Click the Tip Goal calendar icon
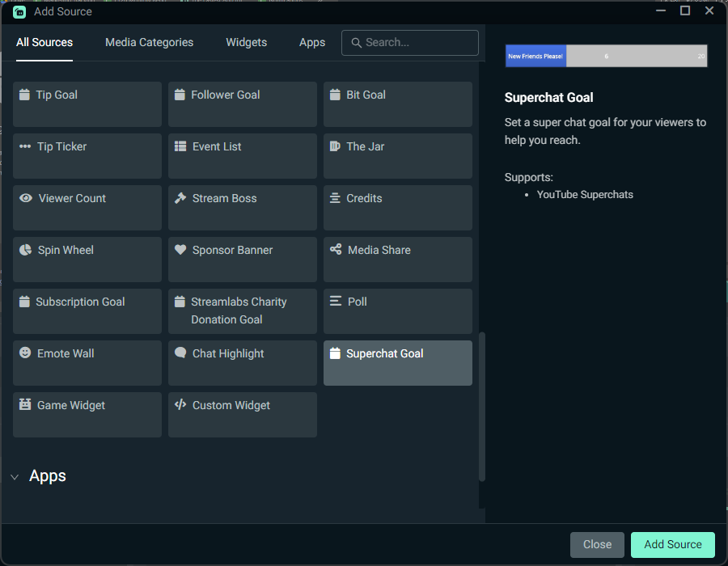The width and height of the screenshot is (728, 566). click(x=24, y=95)
